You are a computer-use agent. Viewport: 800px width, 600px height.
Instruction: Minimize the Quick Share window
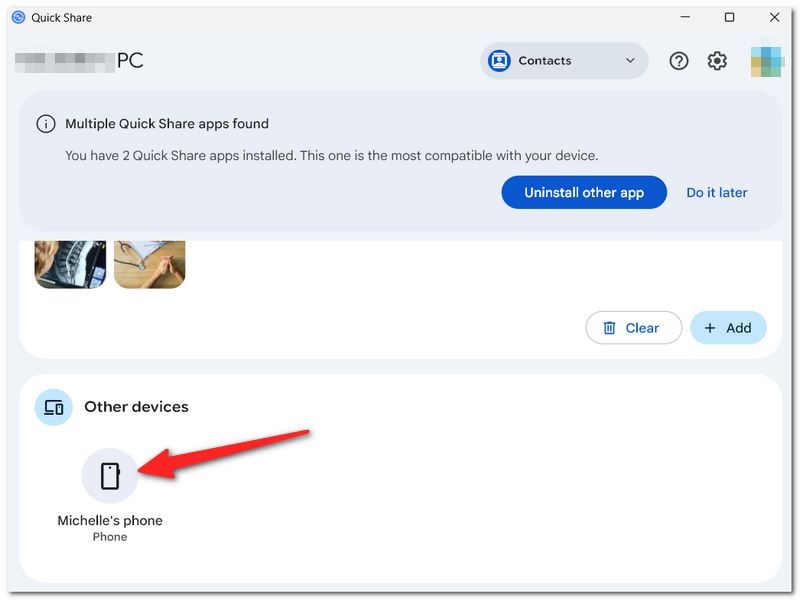[x=685, y=17]
